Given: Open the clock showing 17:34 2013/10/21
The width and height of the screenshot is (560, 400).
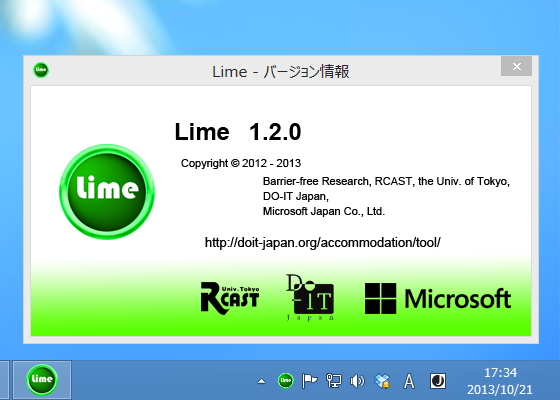Looking at the screenshot, I should (x=500, y=381).
